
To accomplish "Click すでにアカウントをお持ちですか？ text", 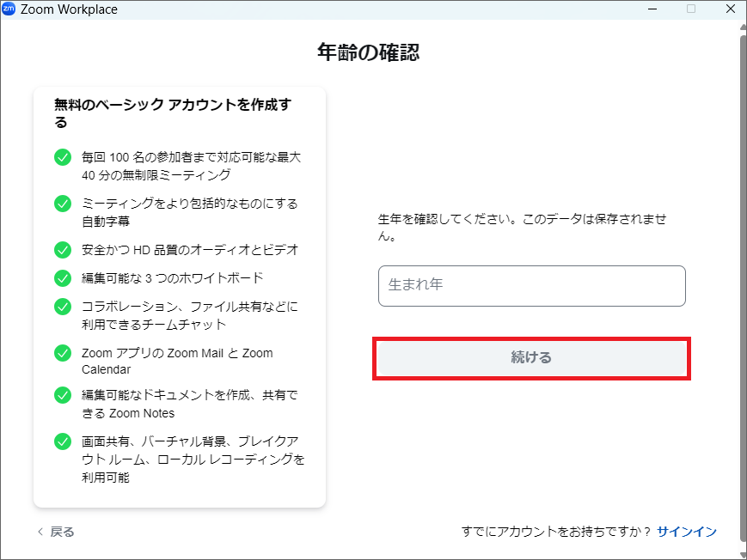I will 556,532.
